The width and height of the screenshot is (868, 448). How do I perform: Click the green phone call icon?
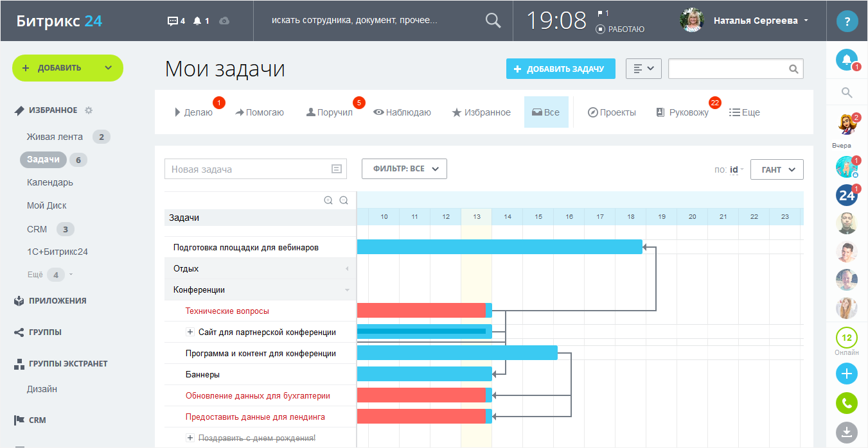[846, 403]
